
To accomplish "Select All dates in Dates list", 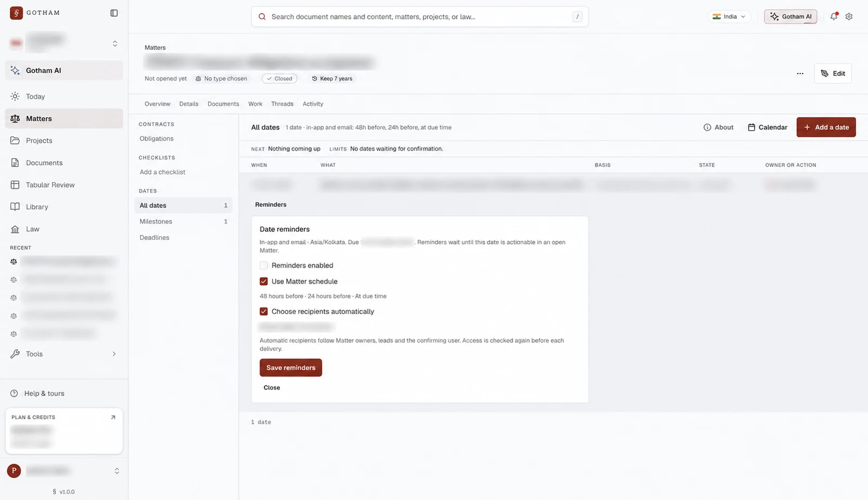I will coord(183,206).
